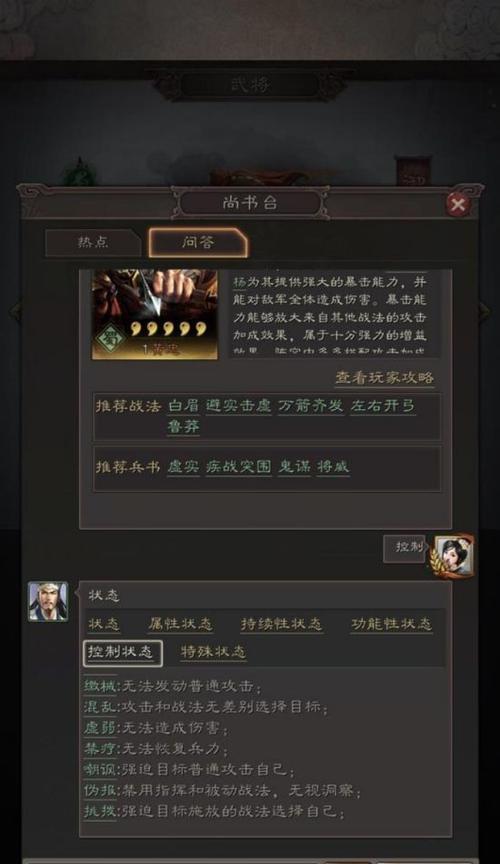This screenshot has height=864, width=500.
Task: Click the 鲁莽 tactic link
Action: 184,426
